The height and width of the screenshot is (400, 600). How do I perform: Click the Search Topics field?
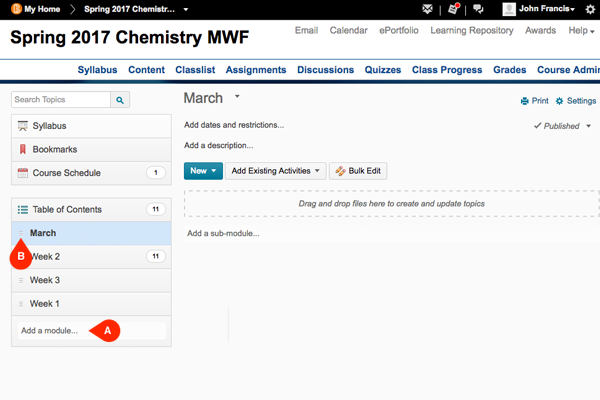(60, 100)
